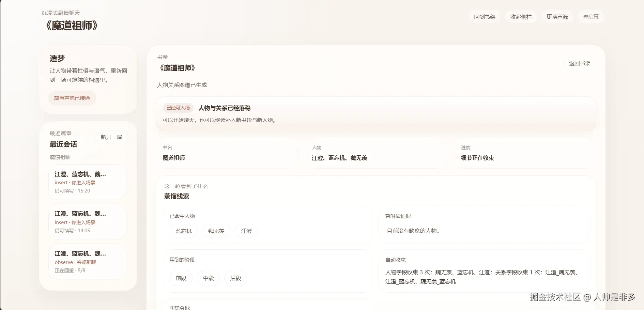644x310 pixels.
Task: Click the text 人物关系图谱已生成
Action: coord(182,85)
